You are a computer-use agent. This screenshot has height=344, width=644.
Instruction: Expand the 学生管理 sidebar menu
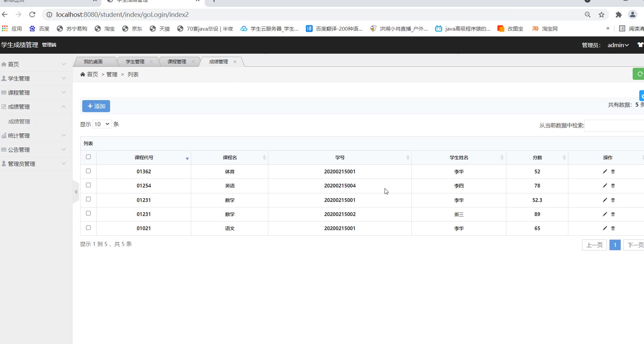(34, 78)
